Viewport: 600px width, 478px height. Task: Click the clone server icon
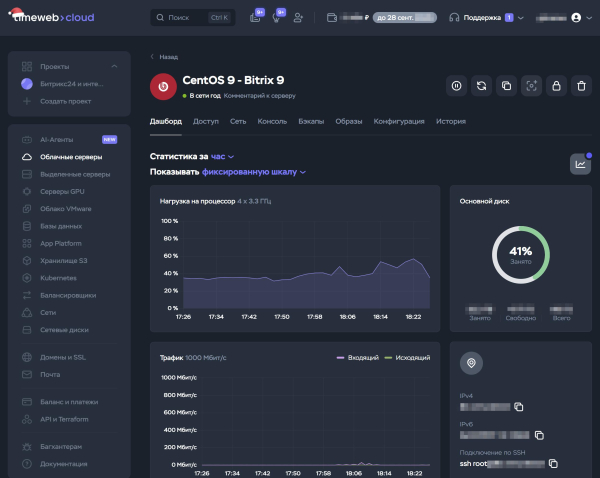point(506,87)
